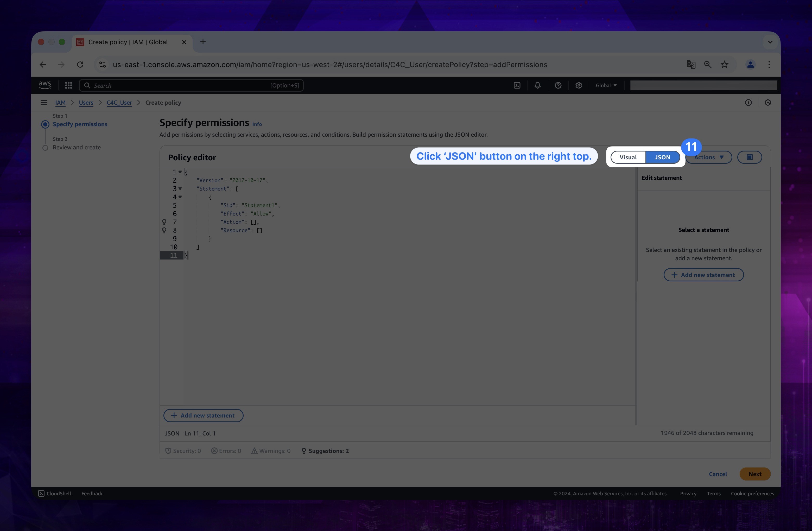
Task: Click the AWS services grid icon
Action: [x=67, y=85]
